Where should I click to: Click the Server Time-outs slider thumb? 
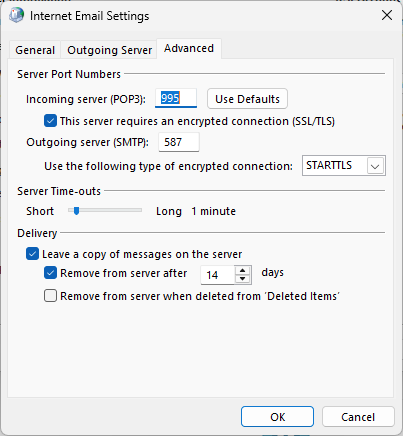(x=77, y=211)
